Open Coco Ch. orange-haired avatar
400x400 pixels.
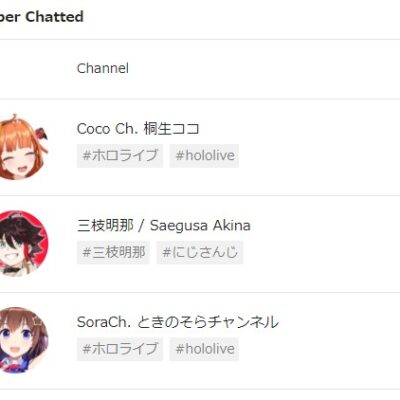pyautogui.click(x=24, y=147)
